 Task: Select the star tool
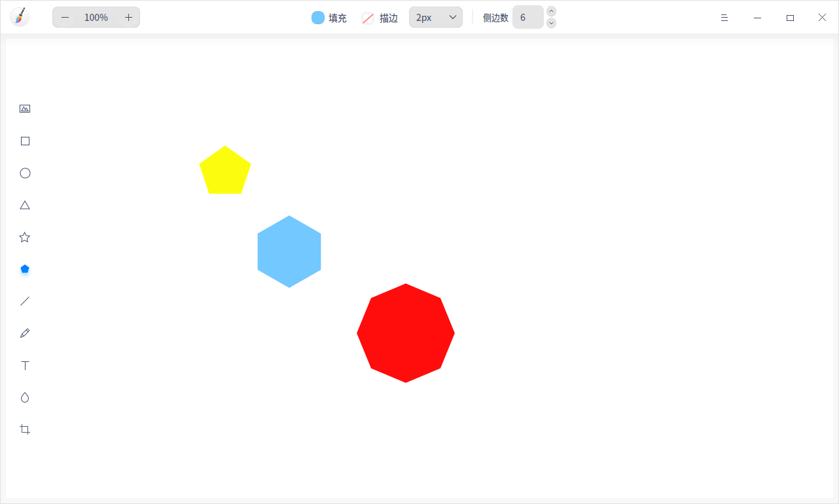click(25, 237)
